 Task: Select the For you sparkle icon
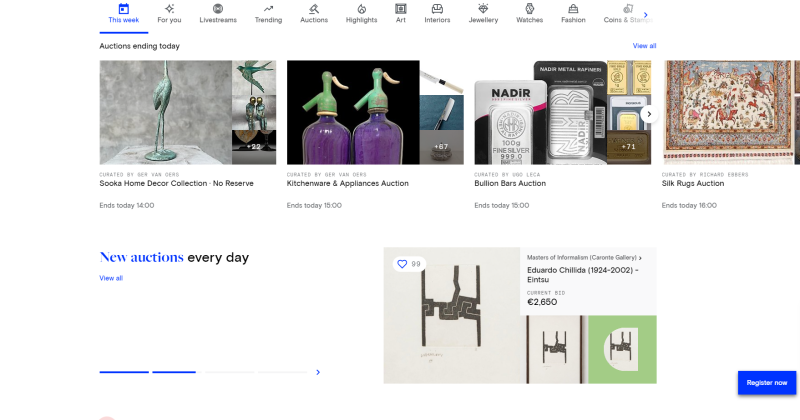(169, 9)
